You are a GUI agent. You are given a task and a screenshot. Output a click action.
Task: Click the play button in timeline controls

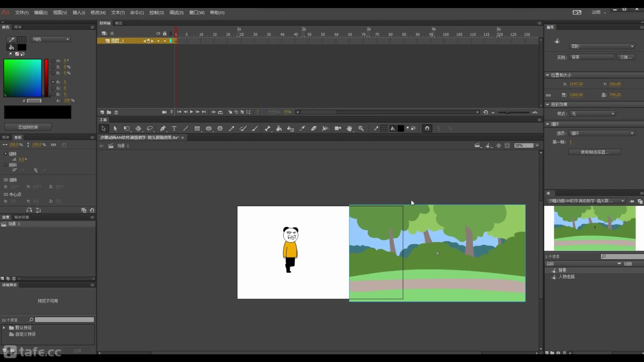[192, 112]
